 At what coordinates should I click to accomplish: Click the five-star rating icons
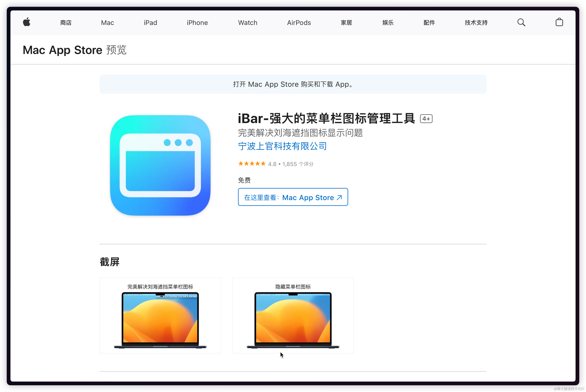point(252,164)
